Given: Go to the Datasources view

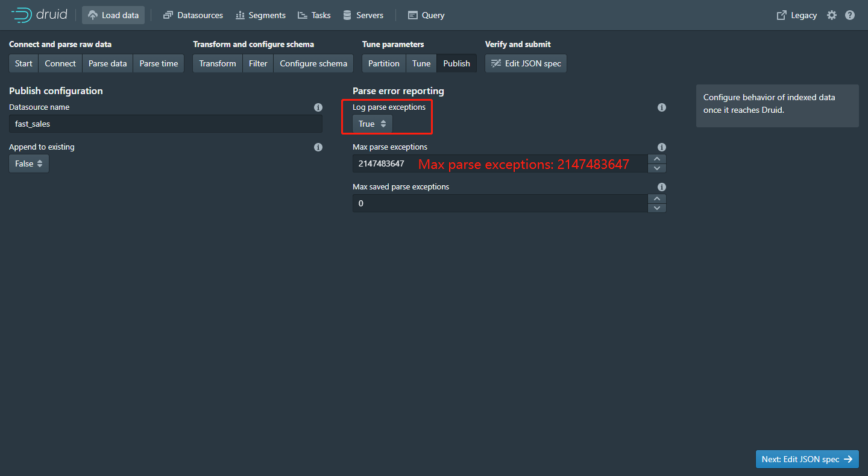Looking at the screenshot, I should point(193,15).
